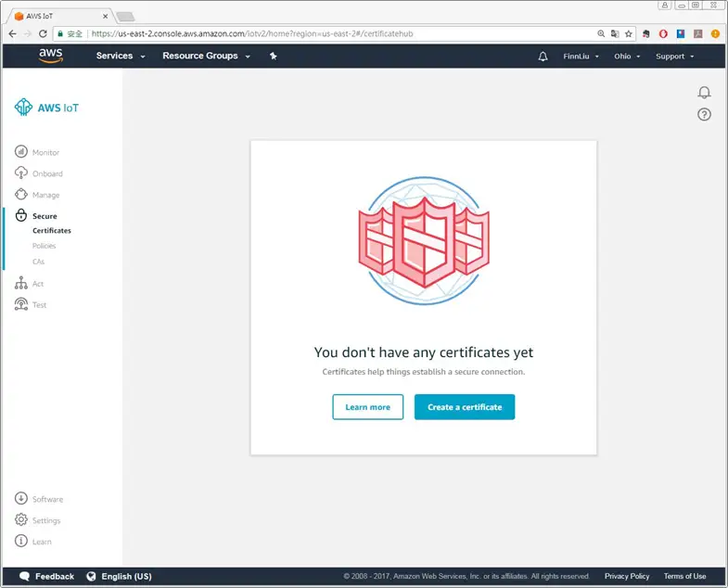728x588 pixels.
Task: Open the Manage section
Action: point(46,195)
